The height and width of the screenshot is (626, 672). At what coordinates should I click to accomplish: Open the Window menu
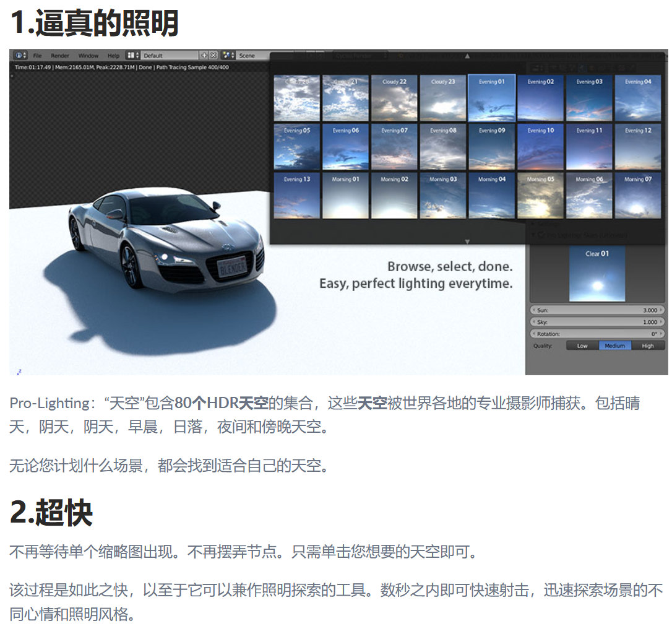coord(88,56)
